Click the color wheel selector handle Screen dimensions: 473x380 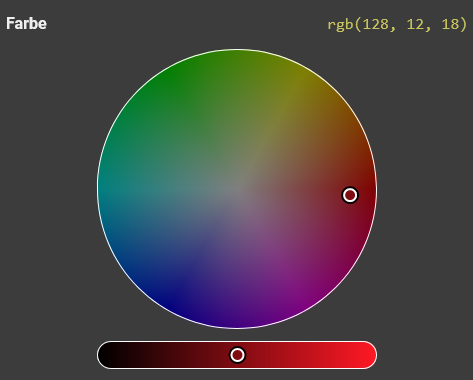coord(350,195)
